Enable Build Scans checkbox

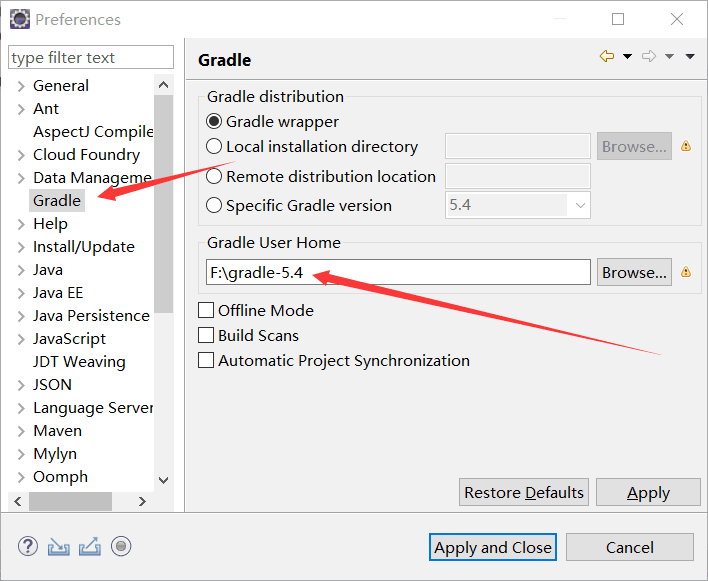point(206,335)
